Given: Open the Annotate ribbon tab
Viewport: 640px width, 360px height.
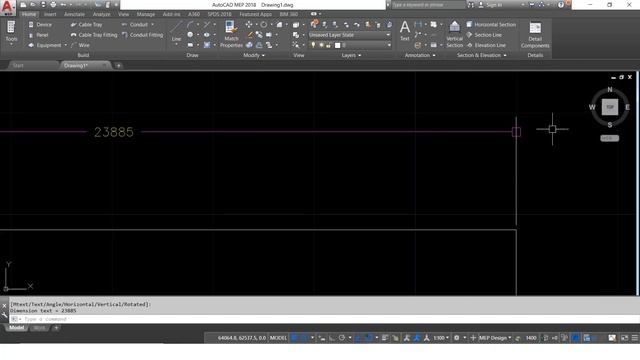Looking at the screenshot, I should 74,14.
